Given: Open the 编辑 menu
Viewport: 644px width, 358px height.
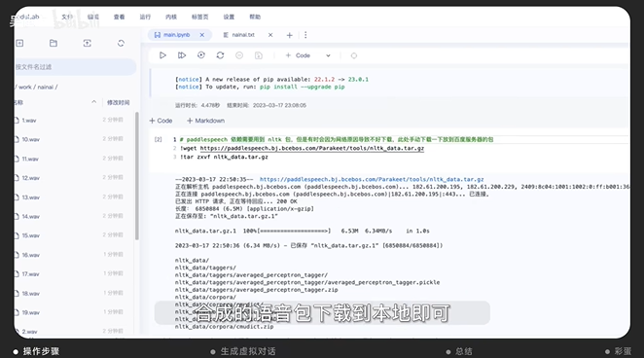Looking at the screenshot, I should pos(93,17).
